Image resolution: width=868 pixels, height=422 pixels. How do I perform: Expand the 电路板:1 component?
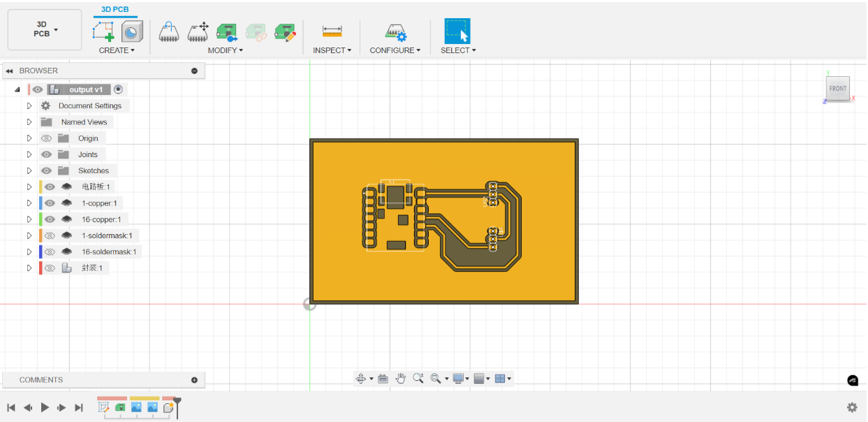click(x=29, y=187)
